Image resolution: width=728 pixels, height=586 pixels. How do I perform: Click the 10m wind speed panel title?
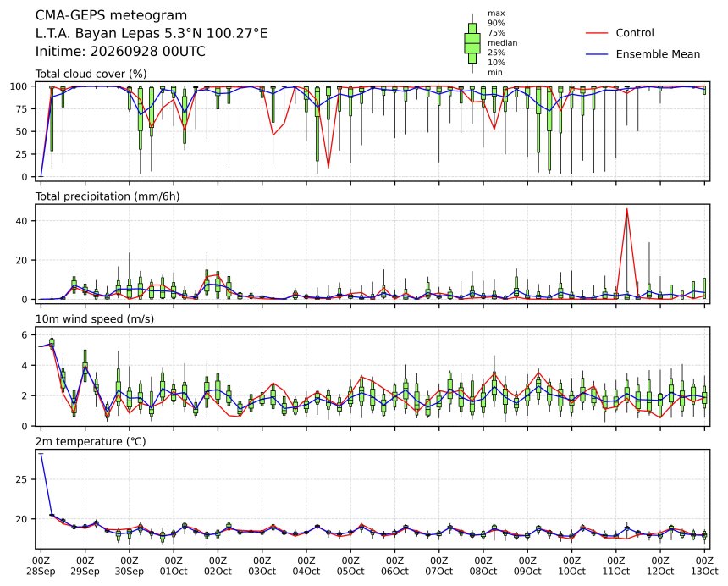(x=95, y=319)
